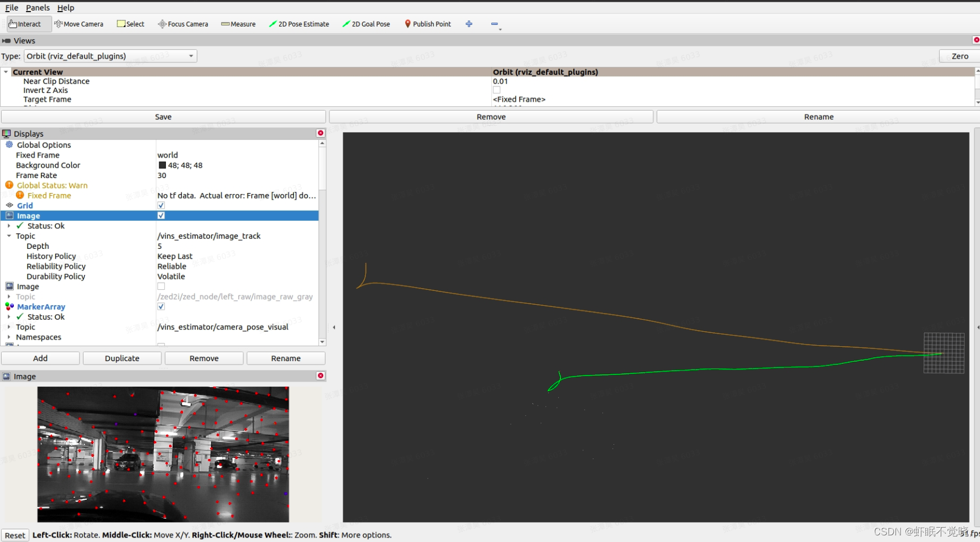Screen dimensions: 980x542
Task: Collapse left panel with splitter arrow
Action: [x=334, y=327]
